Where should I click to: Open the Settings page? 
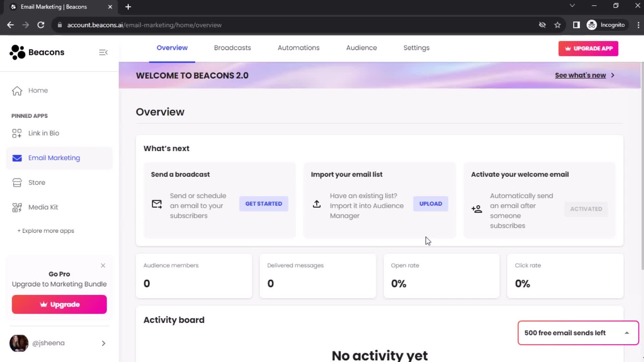click(416, 48)
